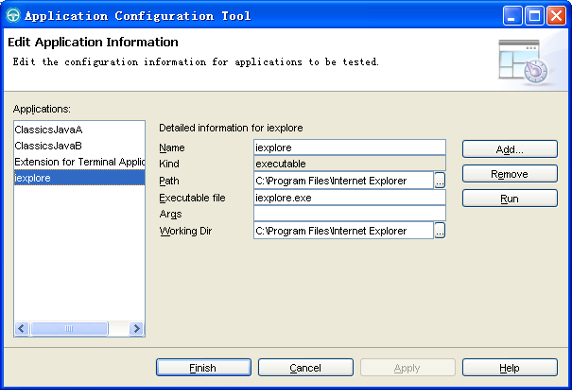Click the Add... button

coord(510,149)
